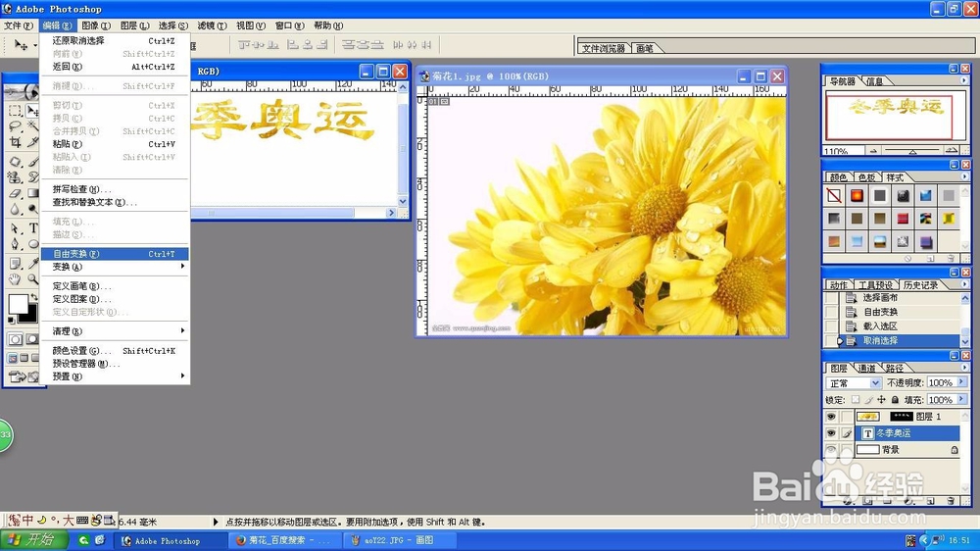
Task: Set history brush source for 载入选区
Action: coord(831,326)
